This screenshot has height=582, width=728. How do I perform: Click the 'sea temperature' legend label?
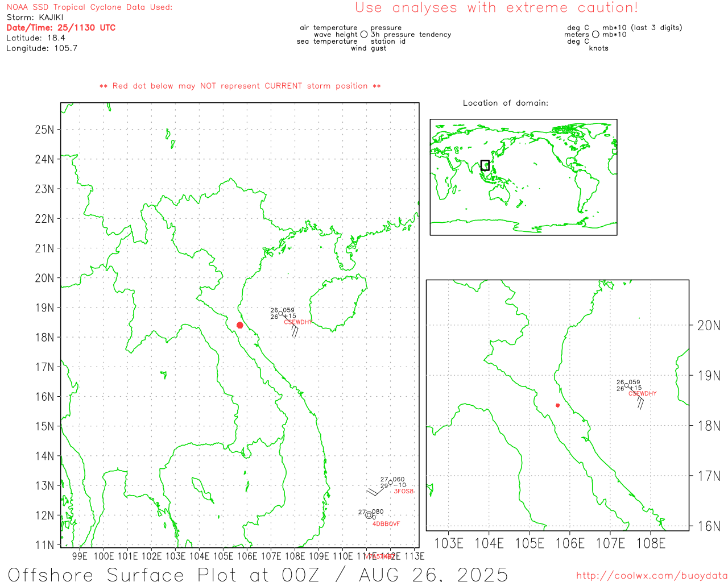(327, 41)
